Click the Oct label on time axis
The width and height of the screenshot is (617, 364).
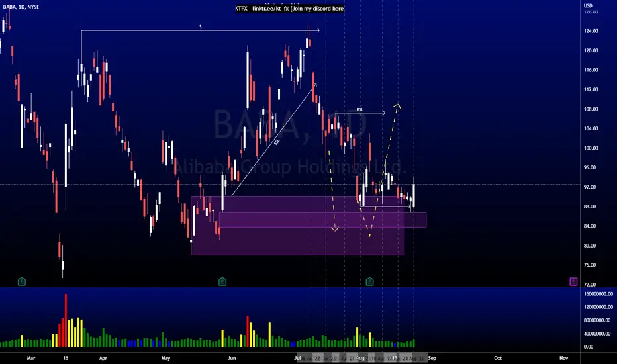point(498,358)
